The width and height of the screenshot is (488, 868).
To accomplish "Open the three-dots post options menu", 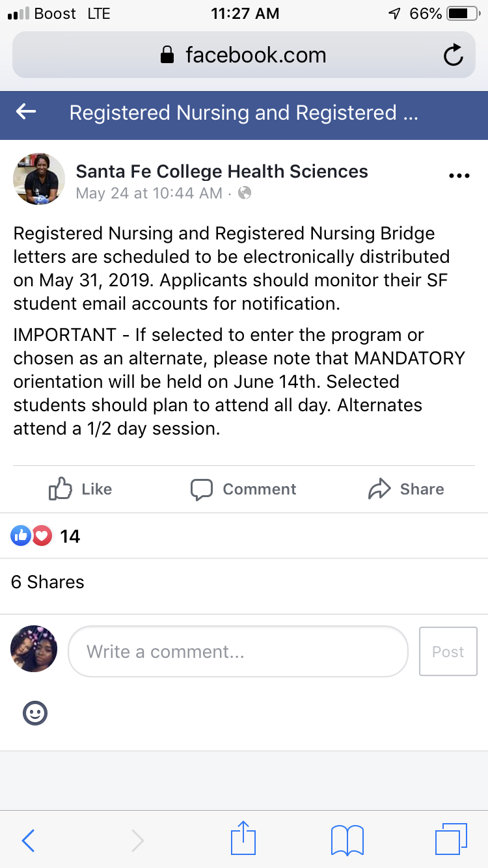I will click(x=459, y=176).
